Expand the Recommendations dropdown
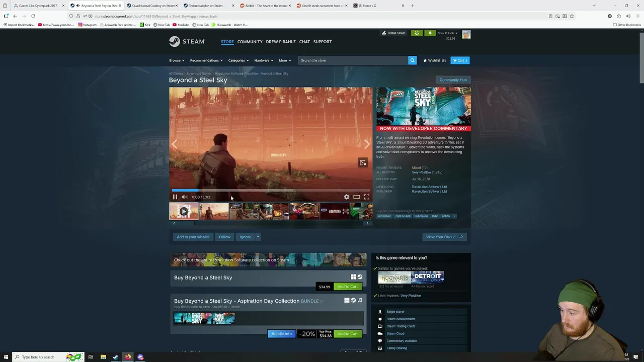The height and width of the screenshot is (362, 644). (206, 60)
